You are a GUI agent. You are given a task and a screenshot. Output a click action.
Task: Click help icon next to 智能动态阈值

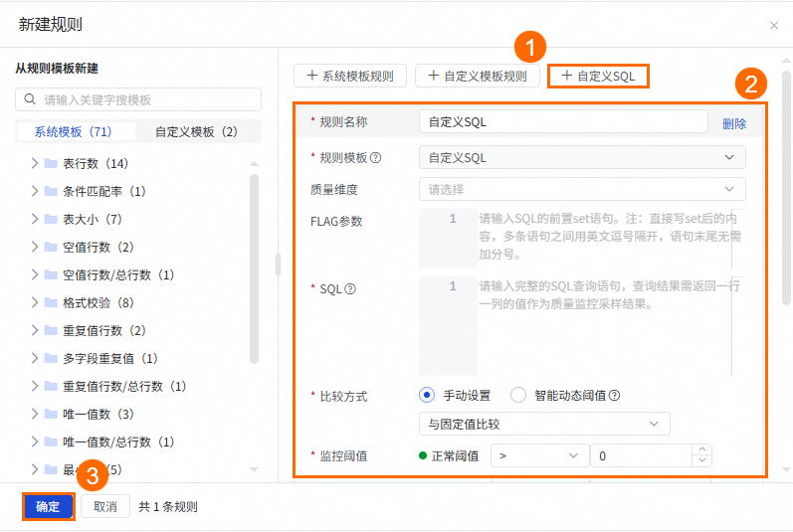click(x=614, y=396)
